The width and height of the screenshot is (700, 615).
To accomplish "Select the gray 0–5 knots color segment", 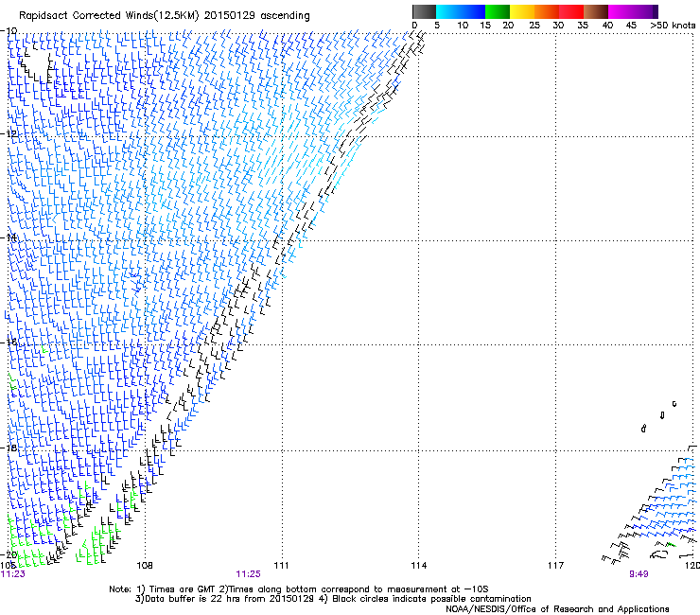I will point(424,11).
